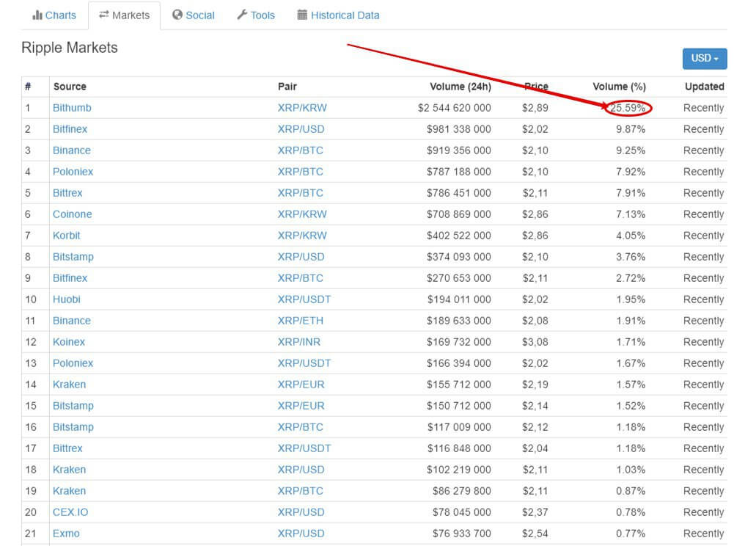Screen dimensions: 756x546
Task: Open the Bitstamp link in row 15
Action: pos(73,406)
